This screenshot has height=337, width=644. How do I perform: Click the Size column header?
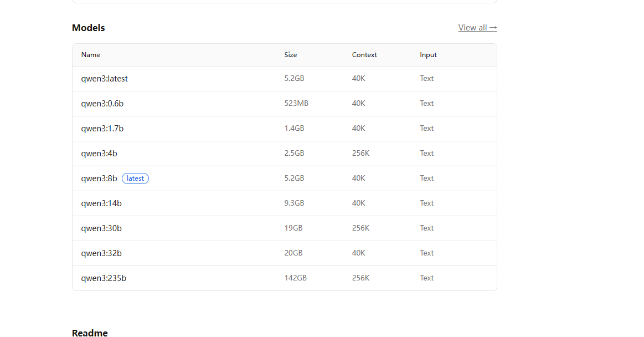(290, 55)
